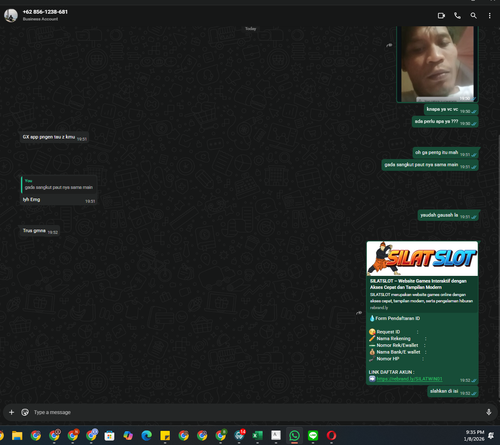The width and height of the screenshot is (500, 445).
Task: Open the contact's profile picture
Action: pyautogui.click(x=11, y=15)
